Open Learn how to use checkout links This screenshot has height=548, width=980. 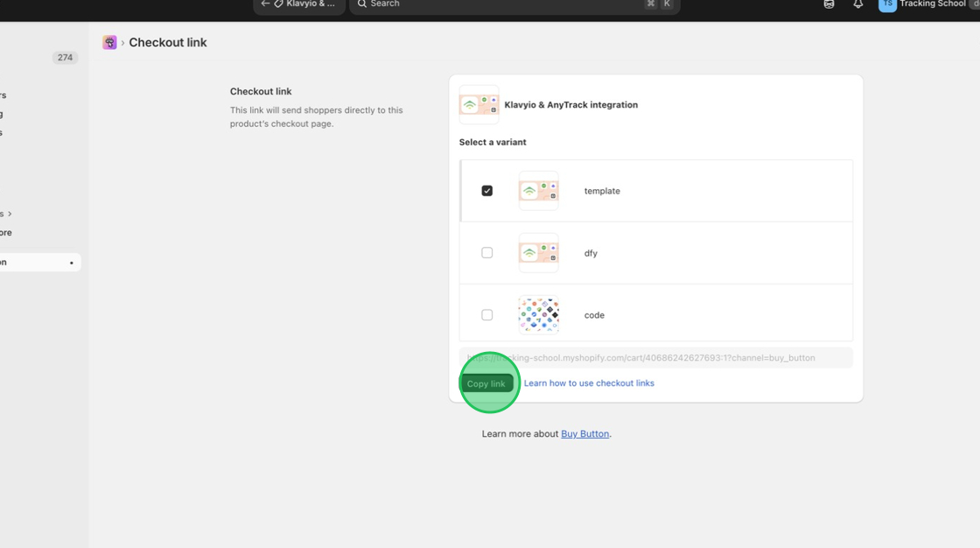click(x=589, y=383)
